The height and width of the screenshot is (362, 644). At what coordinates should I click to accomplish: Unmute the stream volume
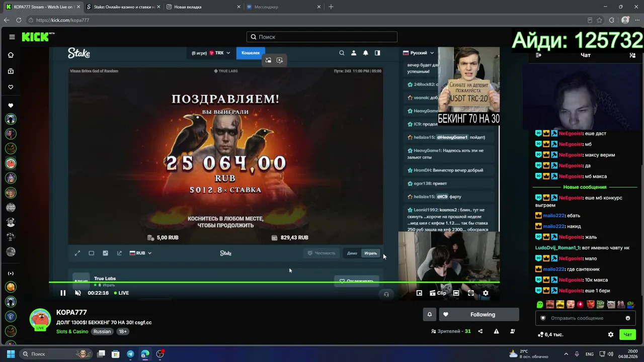tap(77, 293)
